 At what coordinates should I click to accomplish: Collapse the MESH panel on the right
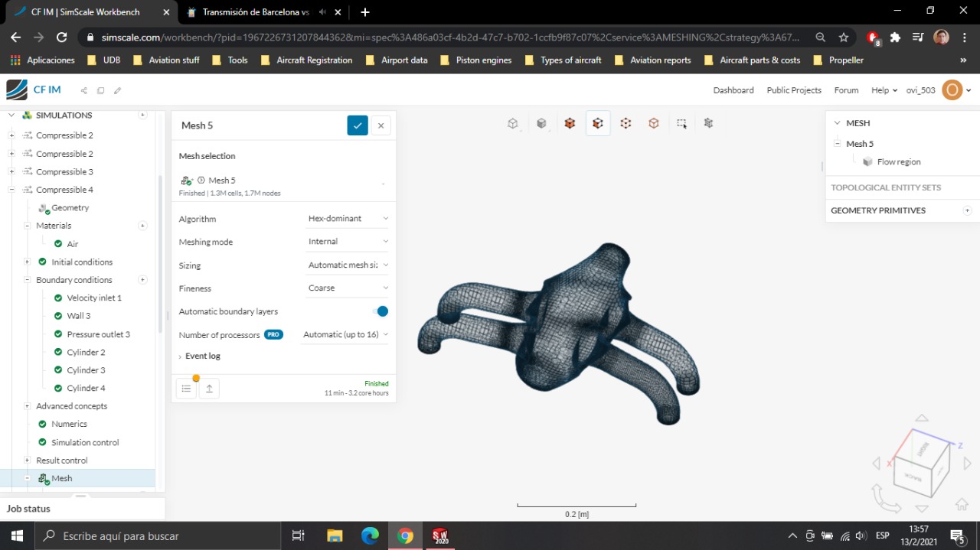point(837,123)
